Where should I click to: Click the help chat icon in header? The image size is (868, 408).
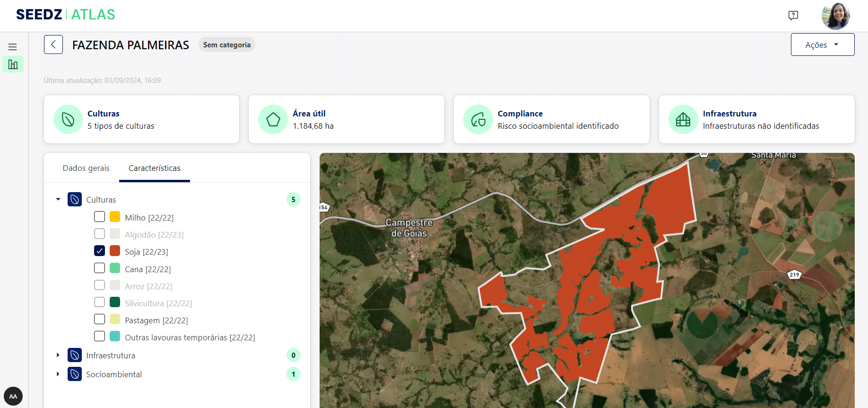point(793,16)
